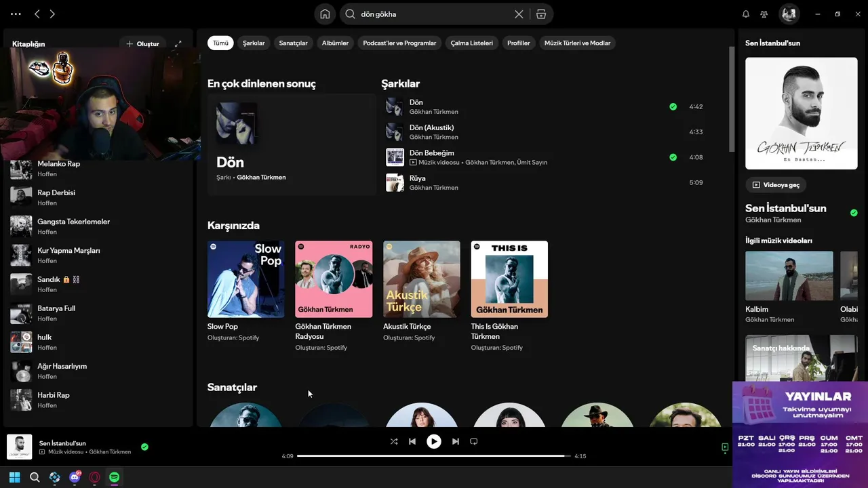Open Sen İstanbul'sun album art in right panel
The height and width of the screenshot is (488, 868).
802,113
